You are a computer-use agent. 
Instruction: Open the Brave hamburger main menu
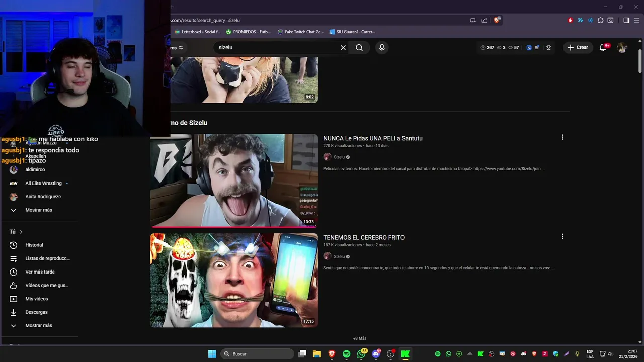[x=636, y=20]
